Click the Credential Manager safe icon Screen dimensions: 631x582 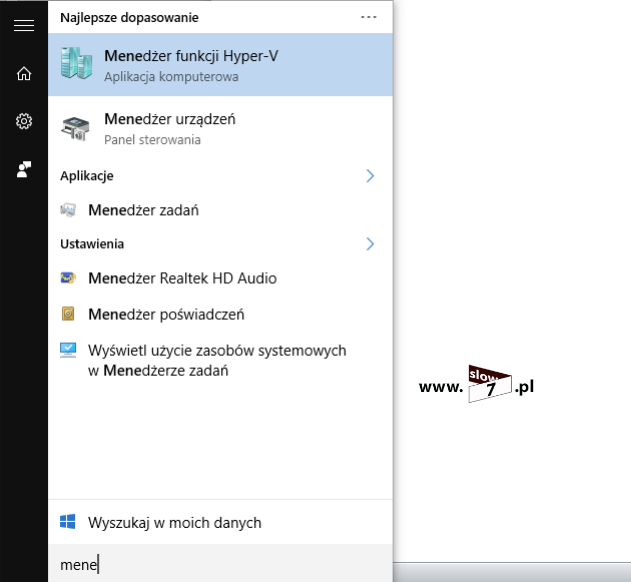click(68, 314)
